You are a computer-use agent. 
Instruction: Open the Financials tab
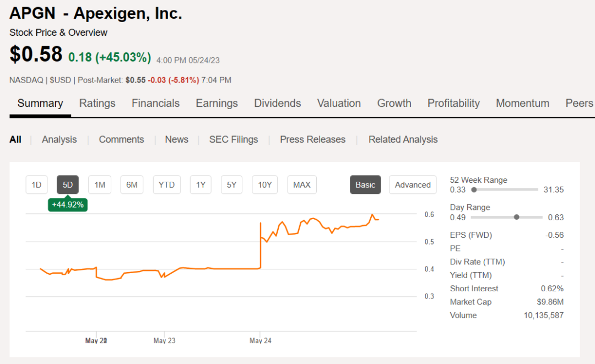[x=155, y=103]
